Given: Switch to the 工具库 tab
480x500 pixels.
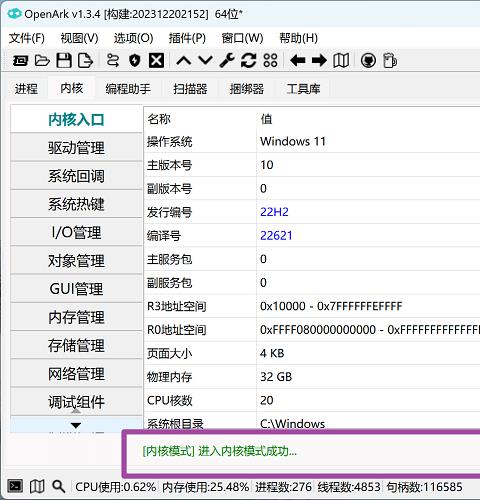Looking at the screenshot, I should 303,89.
